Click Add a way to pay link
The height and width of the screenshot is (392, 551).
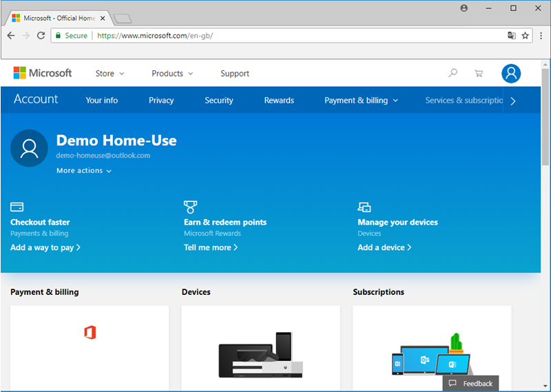click(x=45, y=247)
